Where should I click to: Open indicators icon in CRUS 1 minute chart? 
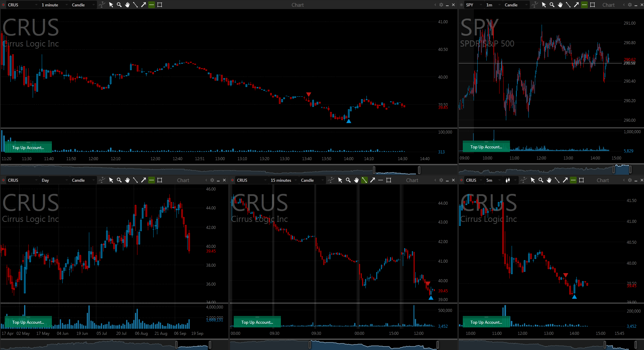click(x=102, y=5)
